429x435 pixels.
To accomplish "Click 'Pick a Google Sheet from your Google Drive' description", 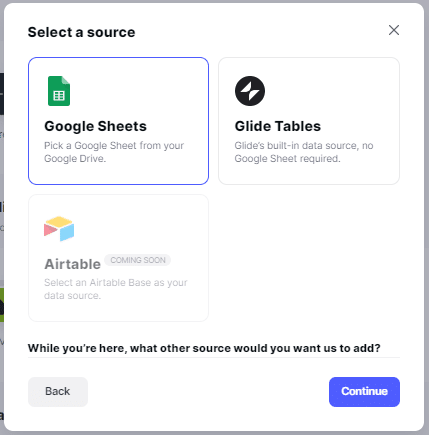I will (114, 152).
